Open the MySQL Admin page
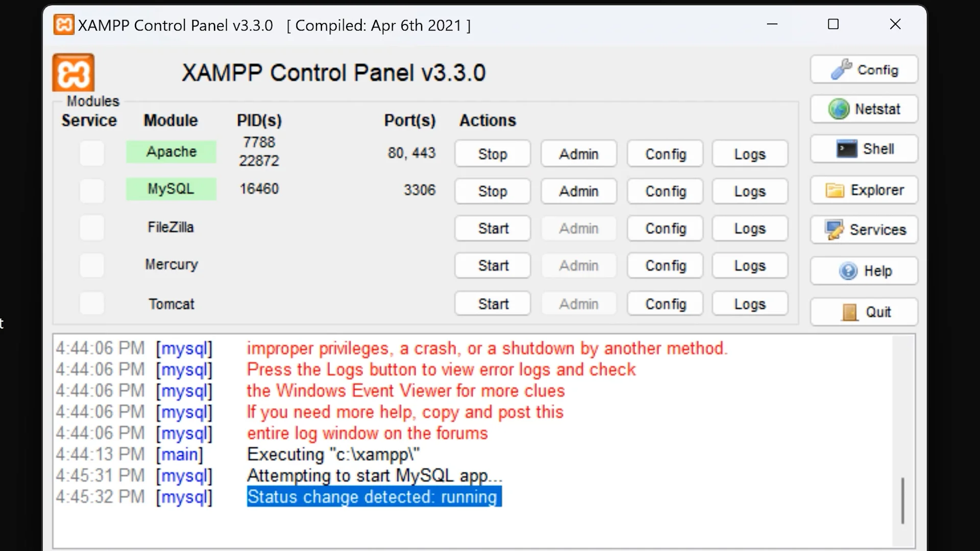This screenshot has width=980, height=551. tap(578, 191)
